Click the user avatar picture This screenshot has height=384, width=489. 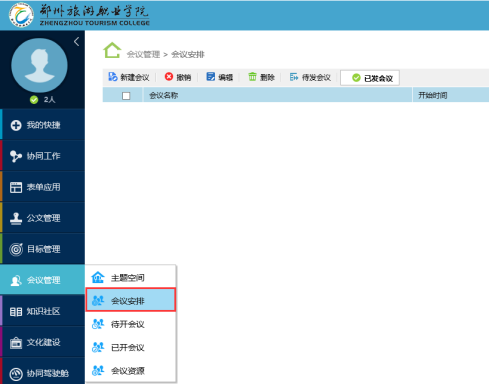pos(39,65)
